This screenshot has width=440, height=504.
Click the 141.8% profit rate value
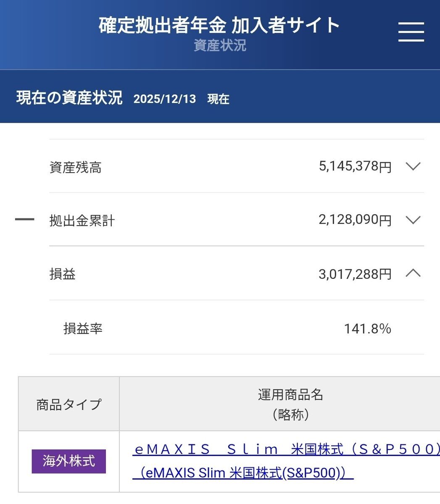coord(367,328)
